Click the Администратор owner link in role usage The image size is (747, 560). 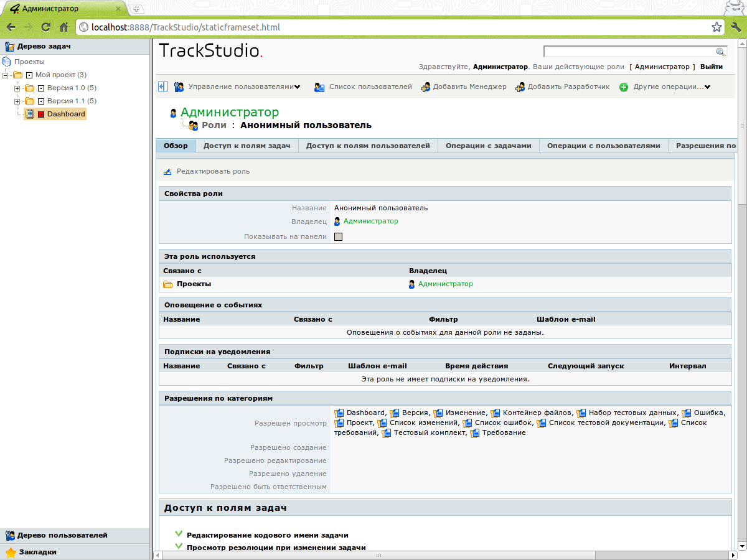pos(446,284)
